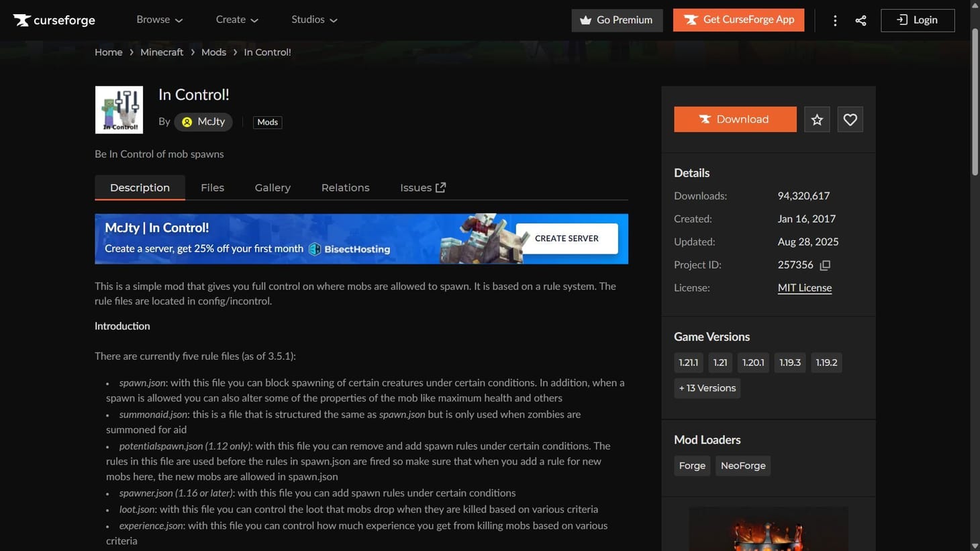This screenshot has width=980, height=551.
Task: Click the Login button
Action: [x=917, y=20]
